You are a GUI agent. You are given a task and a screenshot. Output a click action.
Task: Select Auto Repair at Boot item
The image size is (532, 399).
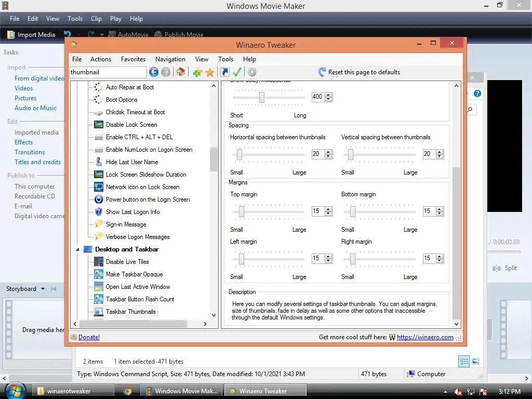(x=130, y=87)
